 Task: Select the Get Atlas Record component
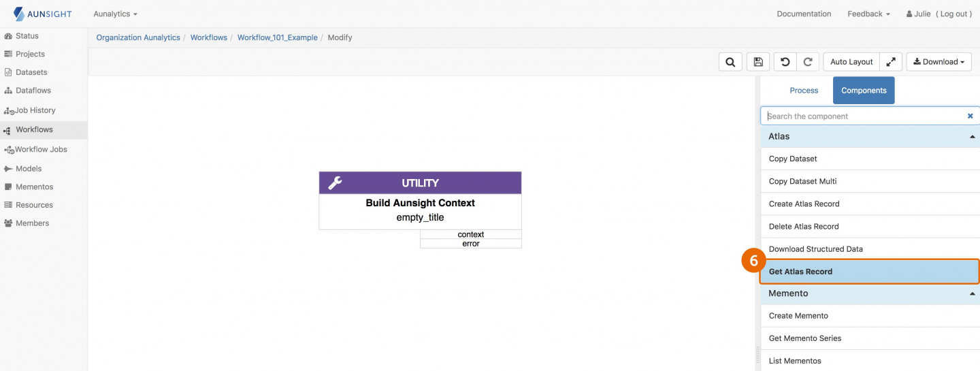click(870, 271)
